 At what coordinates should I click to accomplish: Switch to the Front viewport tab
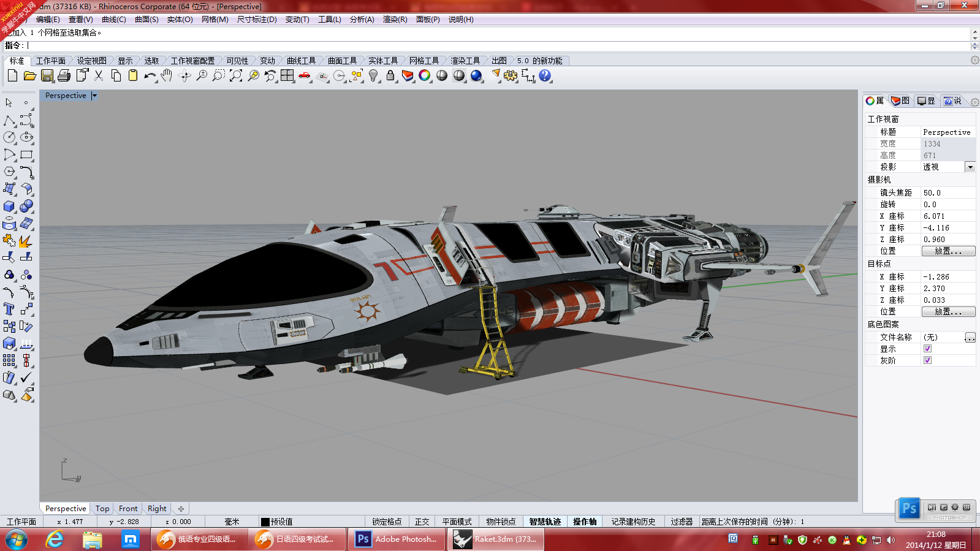128,509
